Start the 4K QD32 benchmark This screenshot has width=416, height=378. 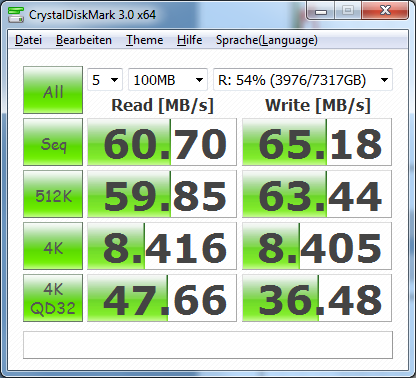(x=53, y=298)
